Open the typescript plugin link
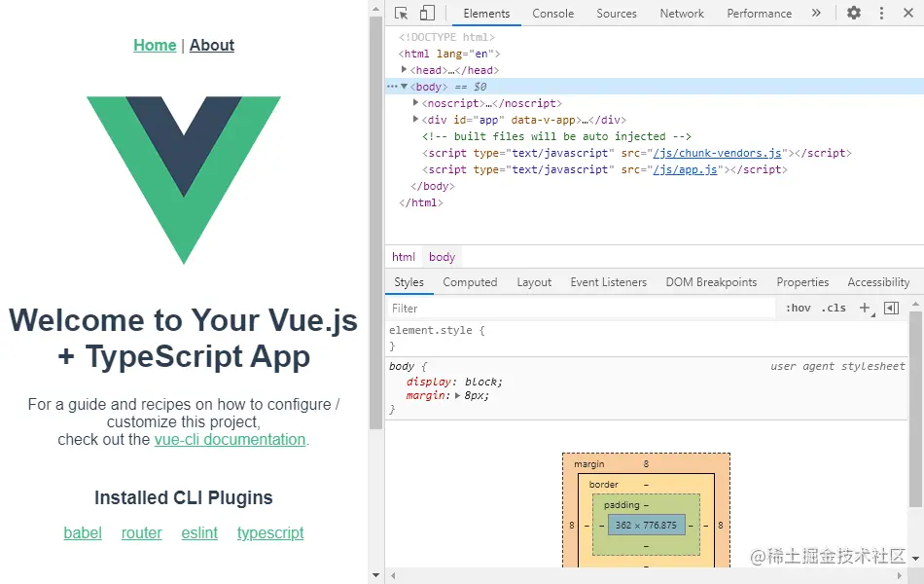The width and height of the screenshot is (924, 584). tap(270, 532)
